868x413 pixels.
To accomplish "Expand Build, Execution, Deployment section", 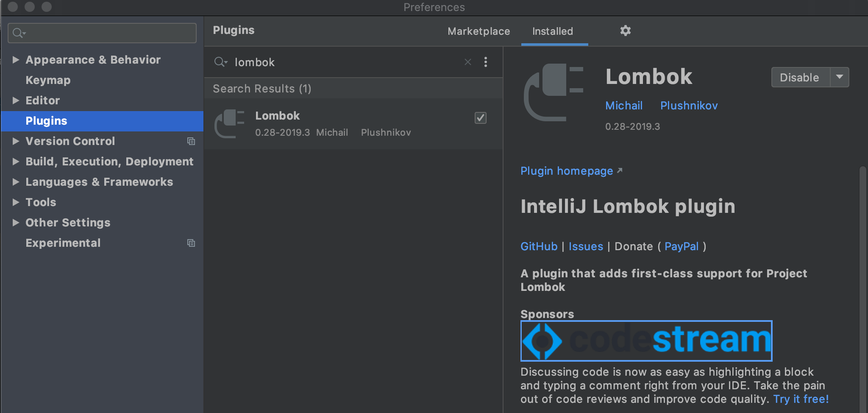I will click(x=16, y=162).
